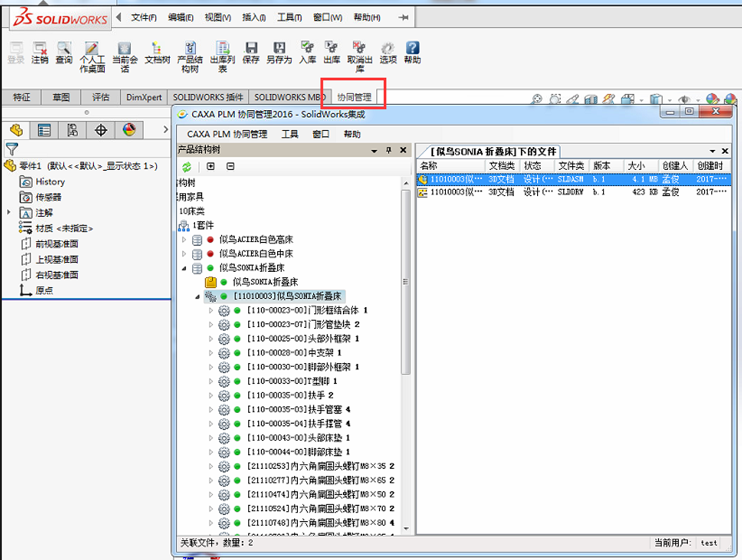Open the 文件(F) menu
The height and width of the screenshot is (560, 742).
pos(144,17)
